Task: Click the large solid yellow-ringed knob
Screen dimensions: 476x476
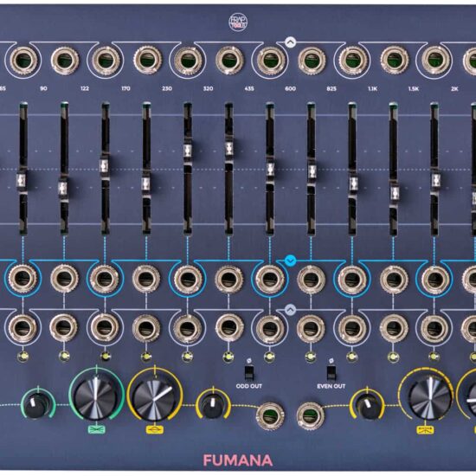Action: tap(154, 401)
